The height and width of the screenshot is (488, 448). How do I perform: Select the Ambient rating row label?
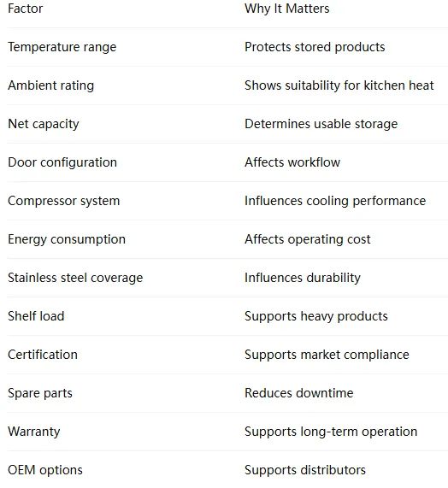click(x=50, y=85)
